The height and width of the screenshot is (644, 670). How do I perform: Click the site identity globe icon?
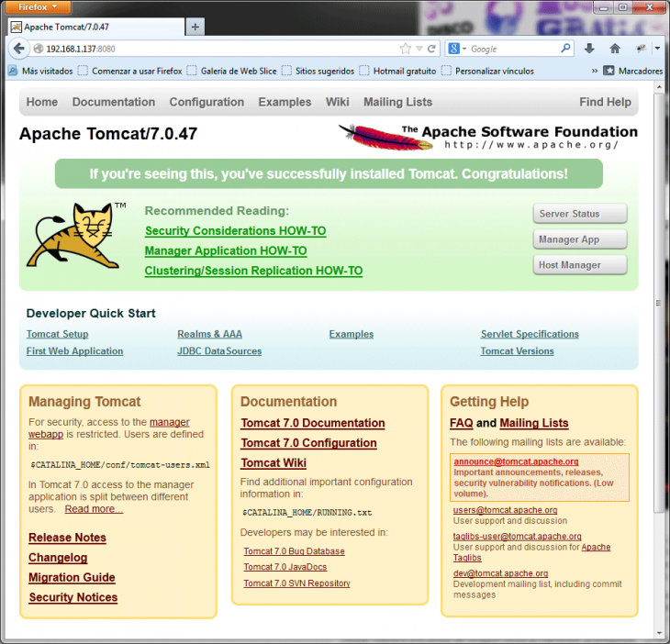pyautogui.click(x=39, y=49)
